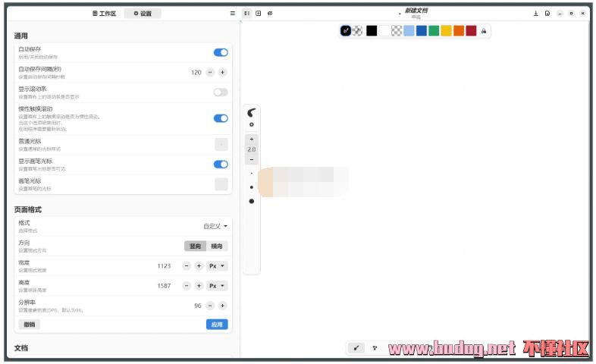Switch to the 工作区 workspace tab
Image resolution: width=596 pixels, height=364 pixels.
tap(105, 14)
